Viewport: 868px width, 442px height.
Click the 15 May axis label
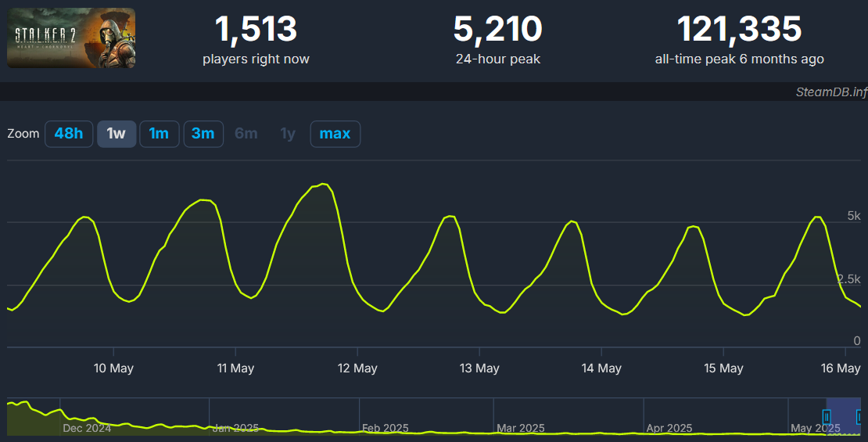[723, 368]
